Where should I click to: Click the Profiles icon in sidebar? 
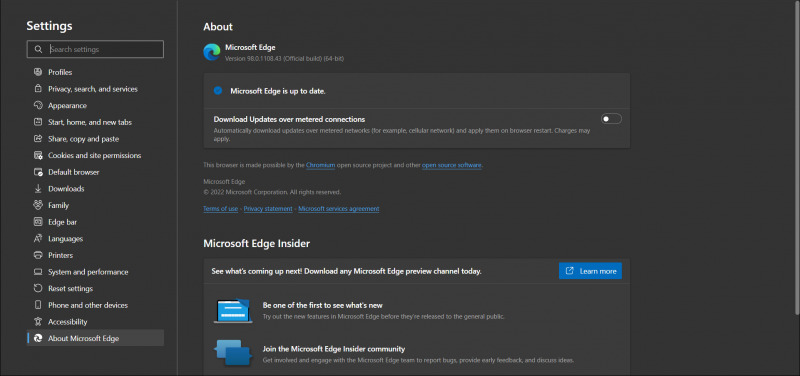tap(38, 72)
